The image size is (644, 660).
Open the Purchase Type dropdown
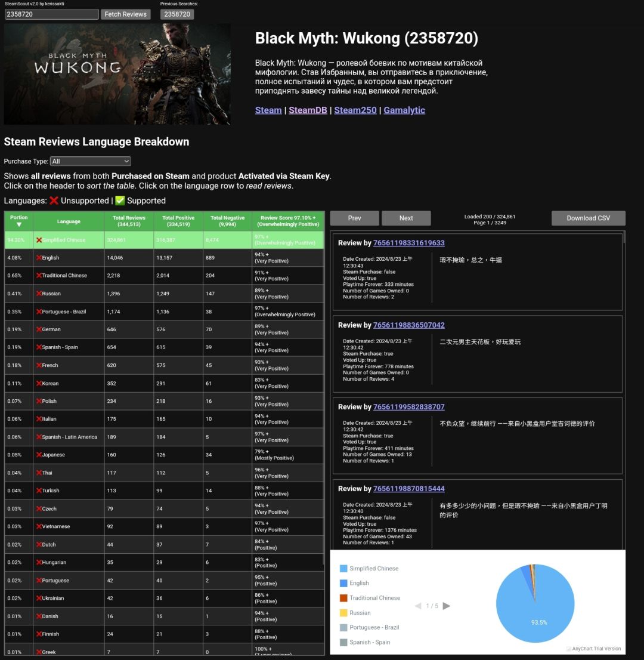click(91, 161)
